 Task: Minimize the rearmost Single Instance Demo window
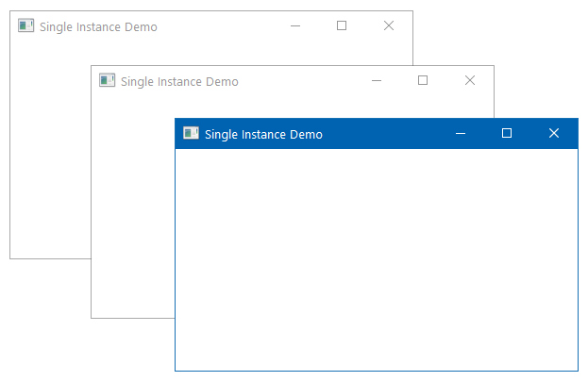coord(295,25)
